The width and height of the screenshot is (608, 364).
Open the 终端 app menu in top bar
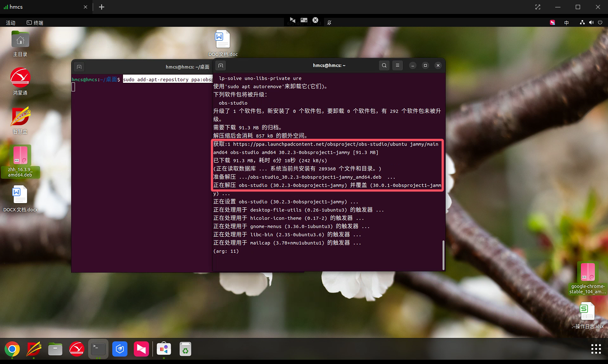point(35,23)
